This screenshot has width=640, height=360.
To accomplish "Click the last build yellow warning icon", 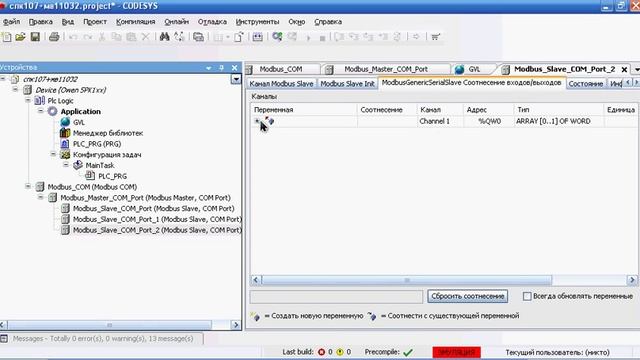I will click(x=340, y=352).
